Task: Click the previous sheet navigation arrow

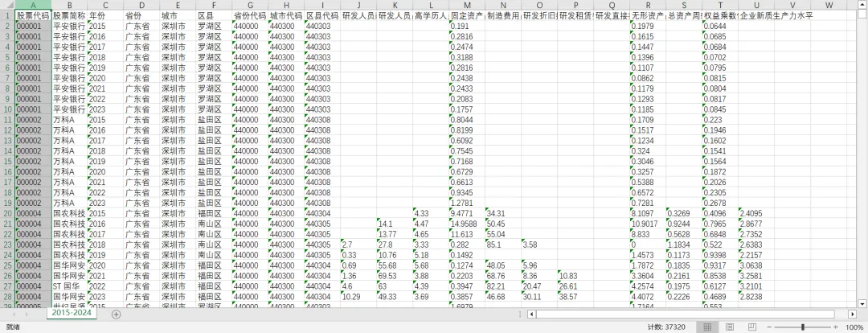Action: [x=14, y=314]
